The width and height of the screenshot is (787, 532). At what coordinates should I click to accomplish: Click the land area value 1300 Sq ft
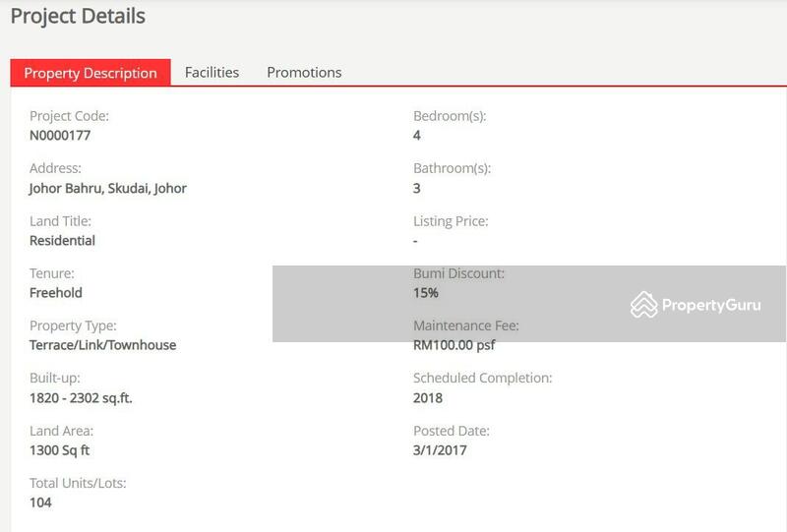[x=60, y=450]
